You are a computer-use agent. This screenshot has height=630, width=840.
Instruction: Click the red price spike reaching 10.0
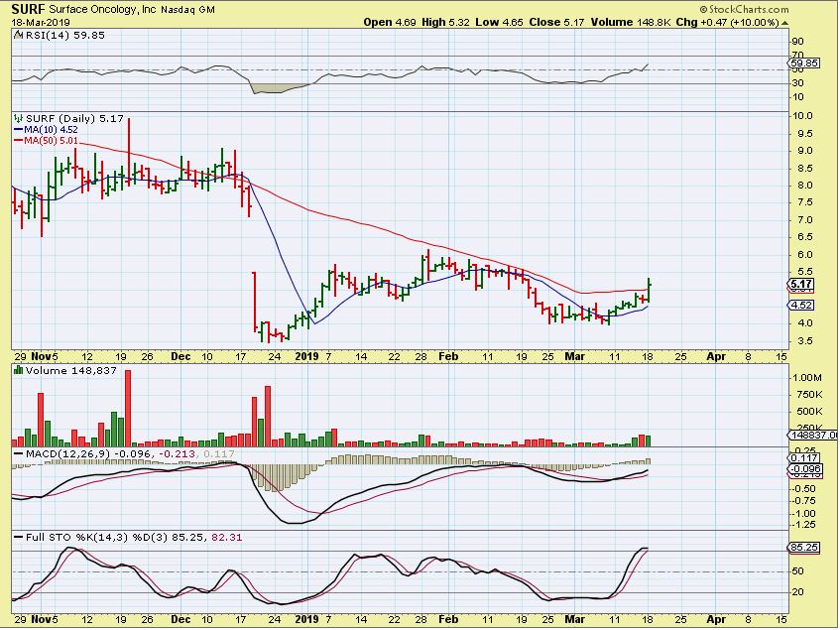click(x=129, y=152)
